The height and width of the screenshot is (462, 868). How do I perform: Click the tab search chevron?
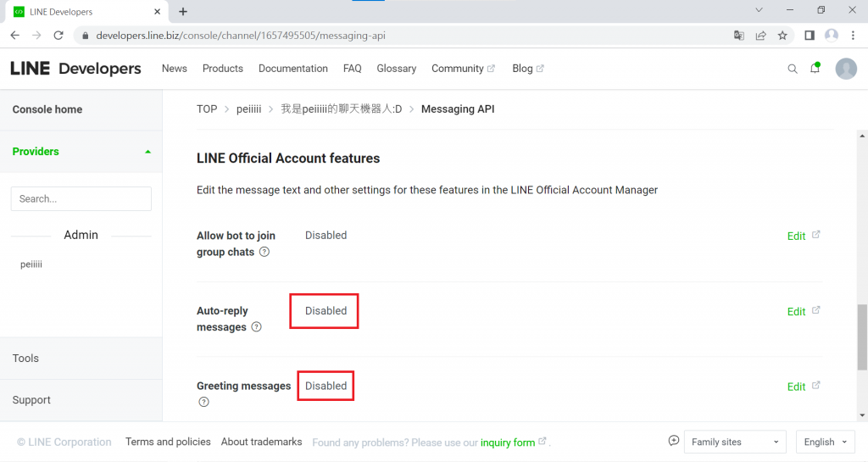[759, 10]
